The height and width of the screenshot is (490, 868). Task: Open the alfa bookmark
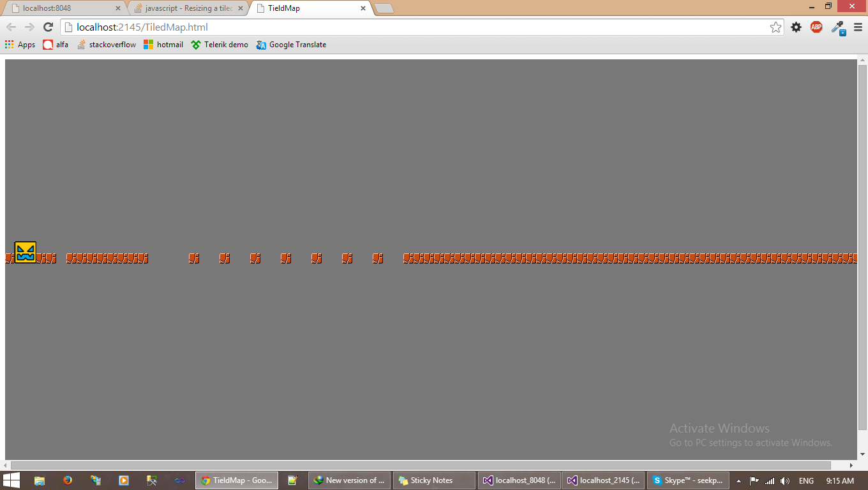point(56,45)
